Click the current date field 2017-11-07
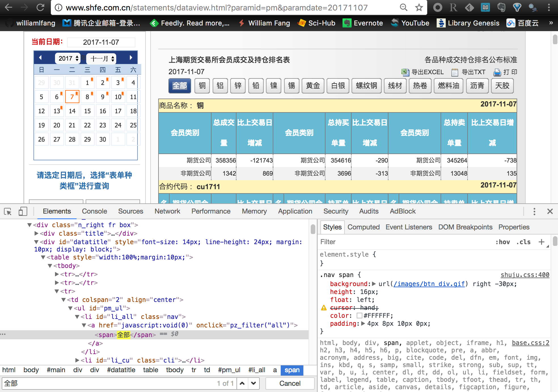558x392 pixels. [101, 42]
